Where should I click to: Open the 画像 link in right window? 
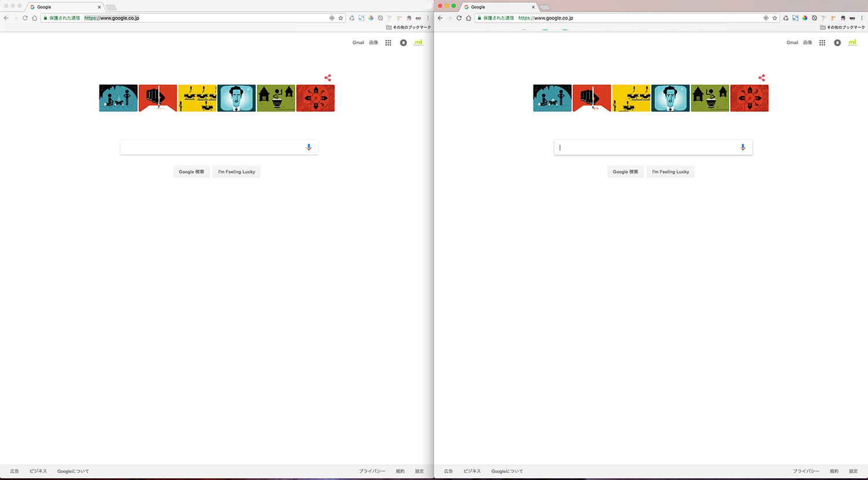click(808, 43)
